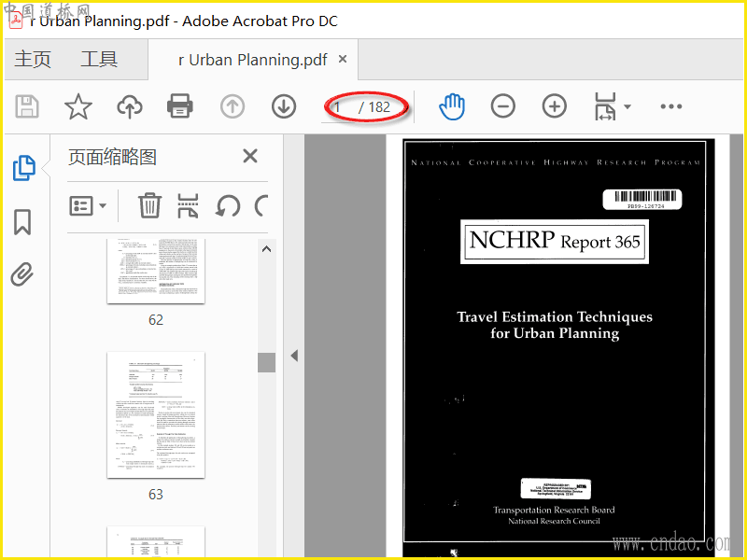
Task: Print the document with the printer icon
Action: click(180, 105)
